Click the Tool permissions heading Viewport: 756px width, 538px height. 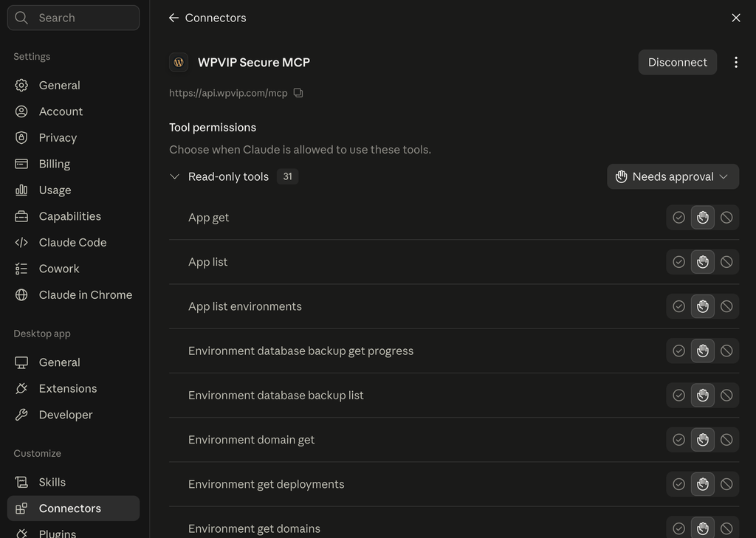[213, 127]
